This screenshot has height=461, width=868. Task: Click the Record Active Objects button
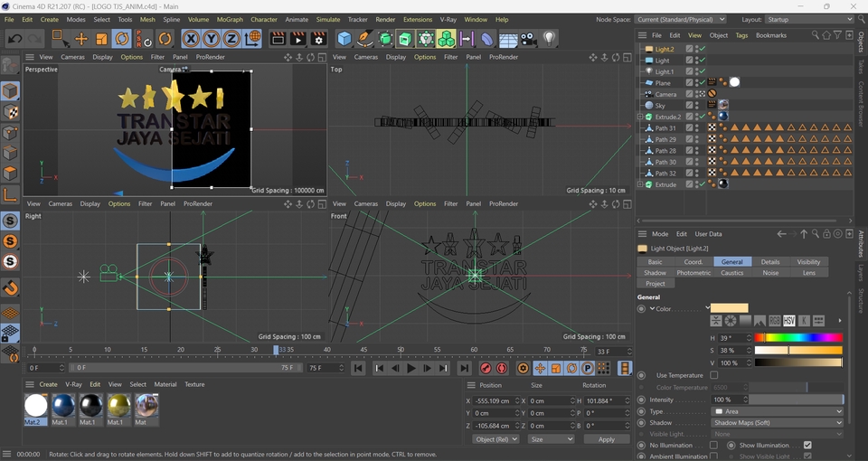pyautogui.click(x=486, y=368)
